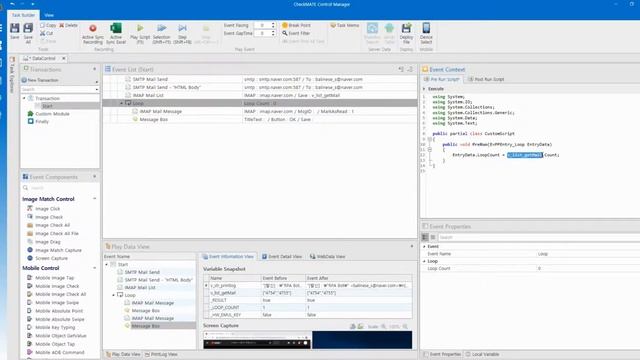This screenshot has width=640, height=360.
Task: Select the Mobile Image Swipe component
Action: pyautogui.click(x=57, y=303)
